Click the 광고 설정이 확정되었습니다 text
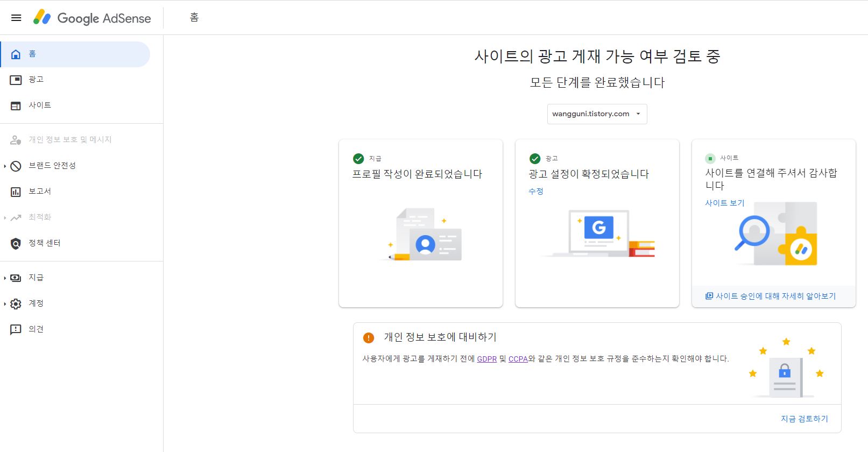The width and height of the screenshot is (868, 452). [589, 174]
